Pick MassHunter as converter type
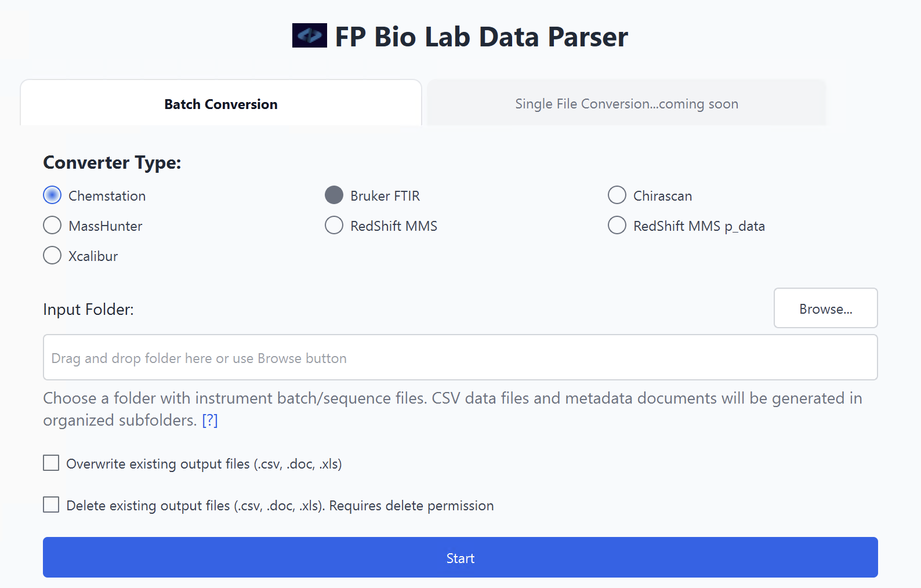 pyautogui.click(x=52, y=226)
